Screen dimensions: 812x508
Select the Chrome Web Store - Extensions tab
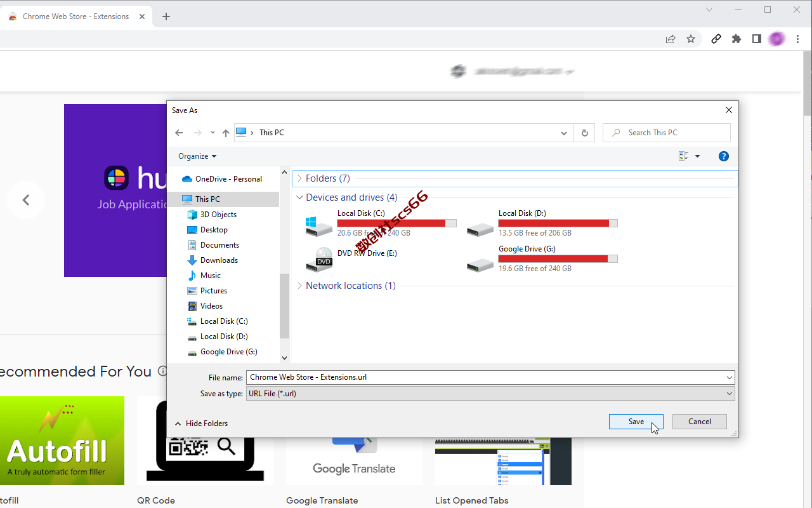point(76,17)
